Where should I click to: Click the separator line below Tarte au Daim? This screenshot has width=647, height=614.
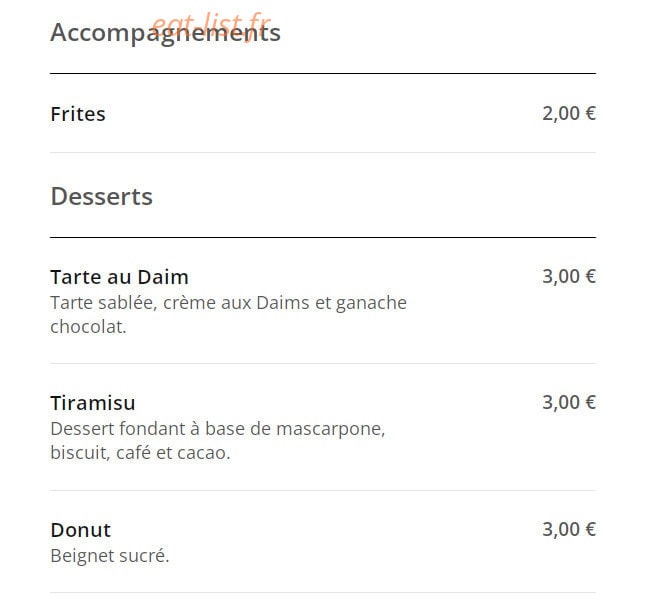coord(323,364)
